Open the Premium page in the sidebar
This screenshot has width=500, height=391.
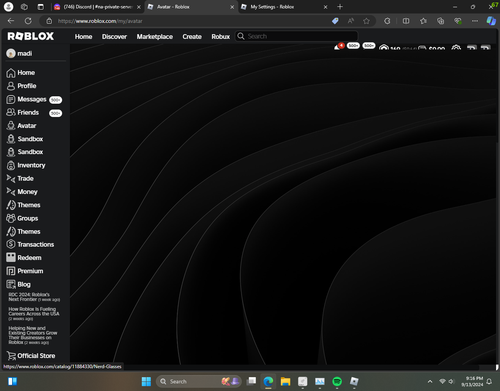25,271
